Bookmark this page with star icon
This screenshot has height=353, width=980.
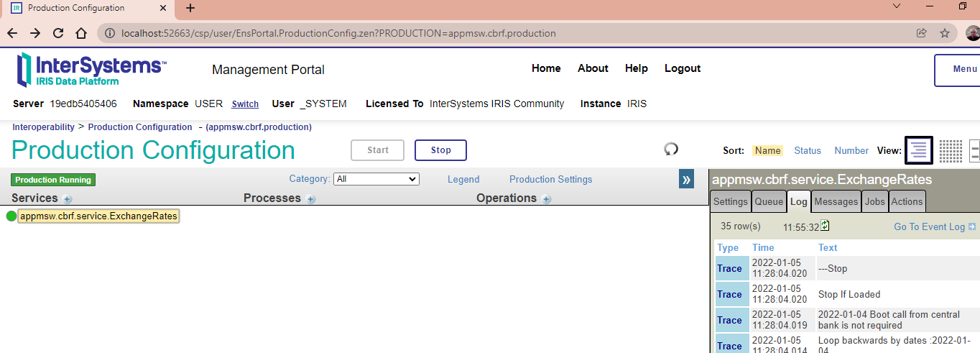point(945,33)
